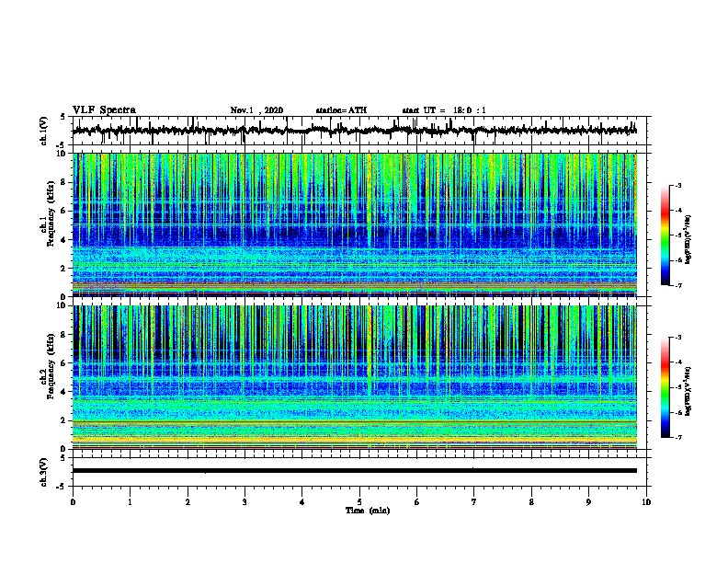Viewport: 728px width, 563px height.
Task: Click the time-axis tick label "4"
Action: point(302,502)
